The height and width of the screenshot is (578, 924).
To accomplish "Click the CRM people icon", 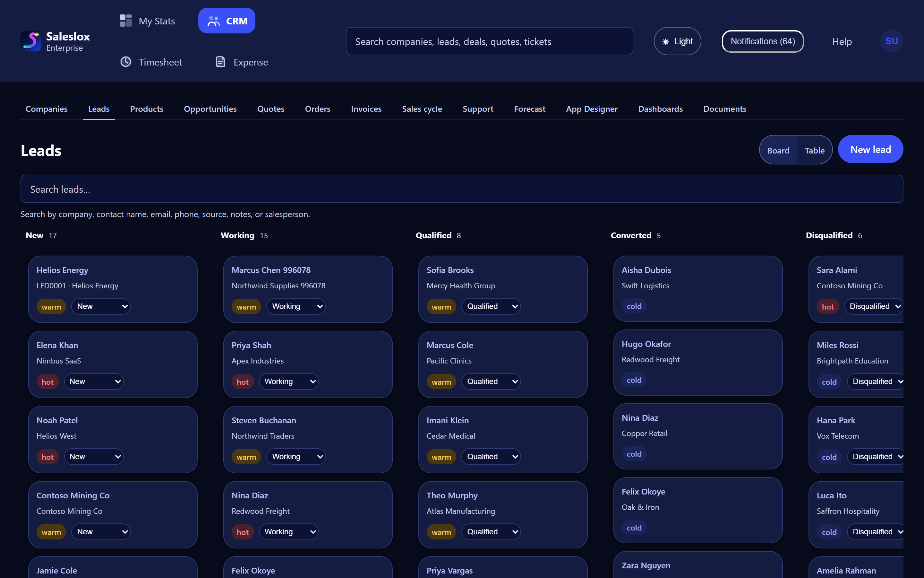I will tap(213, 21).
